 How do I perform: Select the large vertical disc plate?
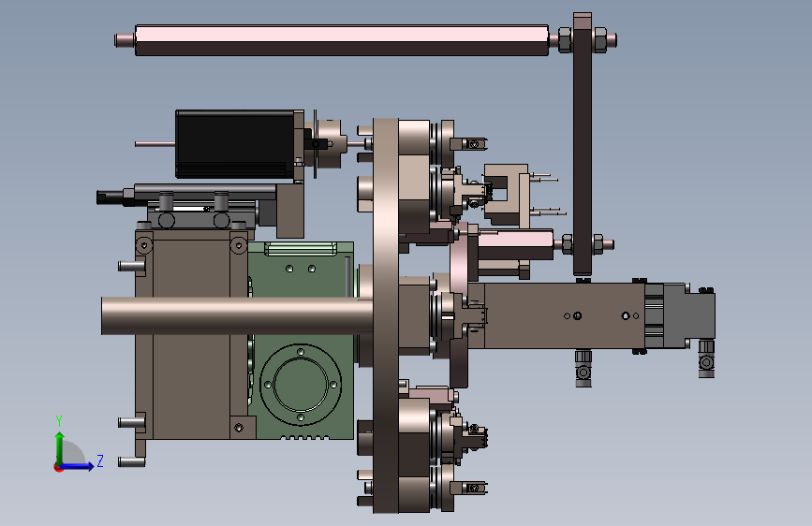point(386,315)
